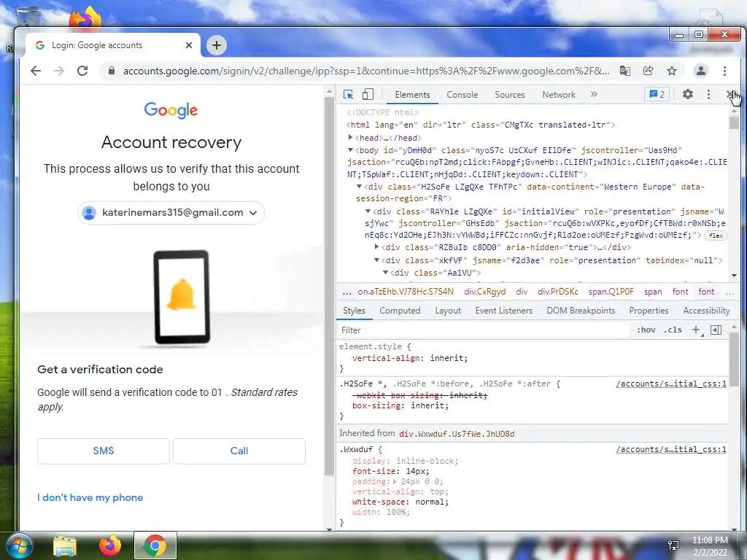This screenshot has width=747, height=560.
Task: Select div.PrDSKc breadcrumb
Action: point(558,292)
